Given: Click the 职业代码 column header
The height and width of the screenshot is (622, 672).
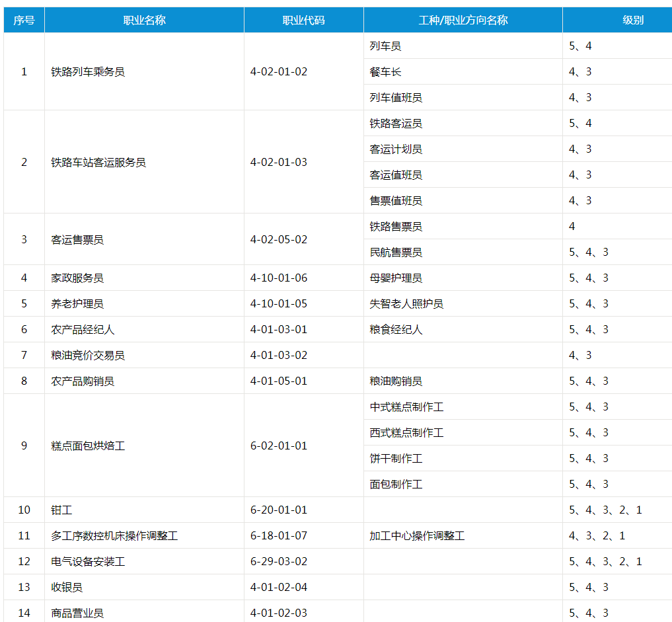Looking at the screenshot, I should coord(304,20).
